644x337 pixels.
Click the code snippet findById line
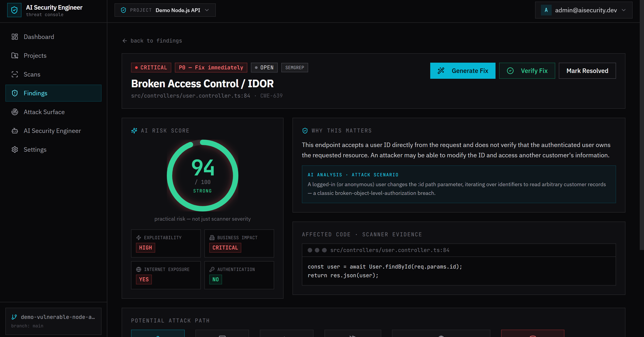385,267
